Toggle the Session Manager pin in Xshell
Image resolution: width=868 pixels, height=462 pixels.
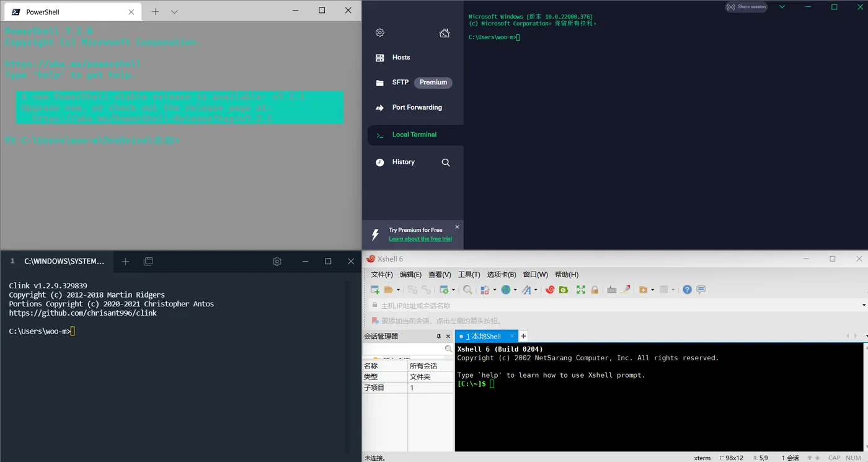point(439,336)
